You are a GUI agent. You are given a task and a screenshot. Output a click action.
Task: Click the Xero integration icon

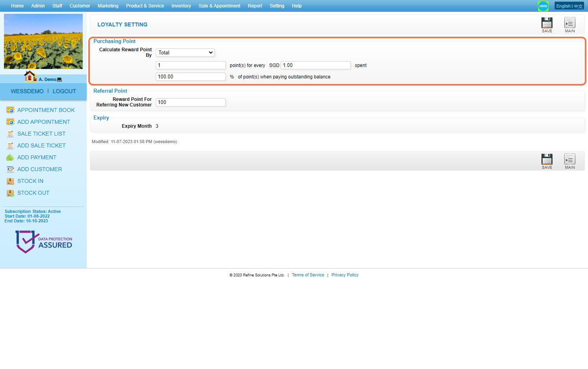543,6
